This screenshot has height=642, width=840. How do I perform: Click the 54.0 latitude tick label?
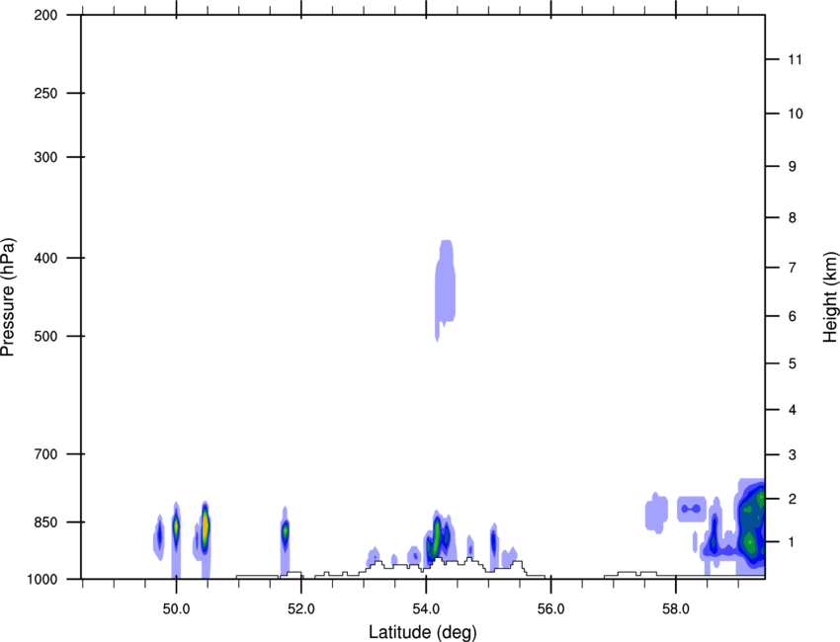click(x=427, y=609)
